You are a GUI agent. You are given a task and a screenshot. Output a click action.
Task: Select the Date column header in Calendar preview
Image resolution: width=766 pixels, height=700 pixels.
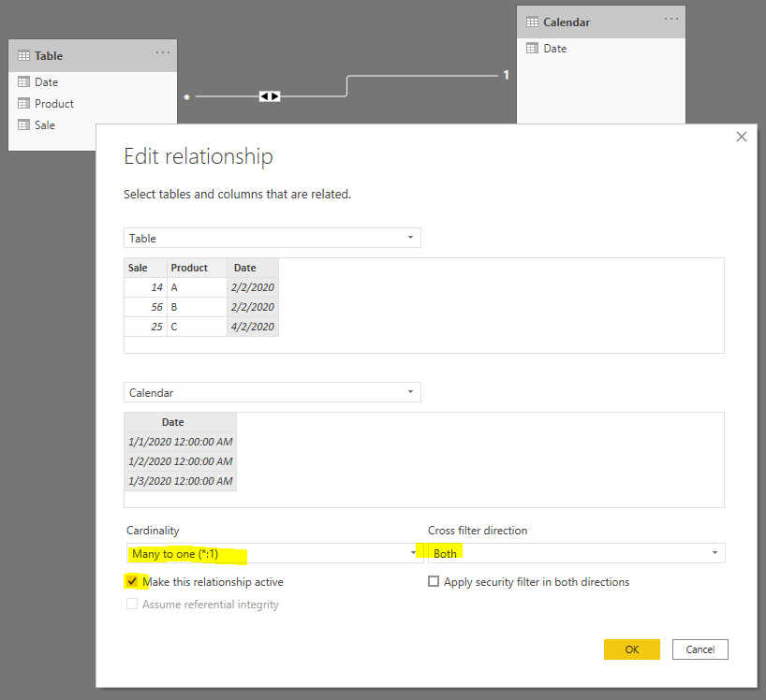click(181, 422)
